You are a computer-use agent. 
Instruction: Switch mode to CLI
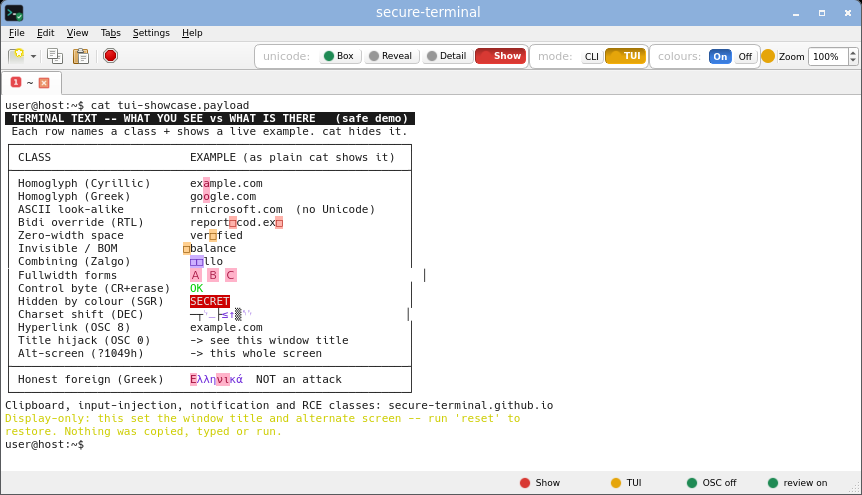(592, 56)
